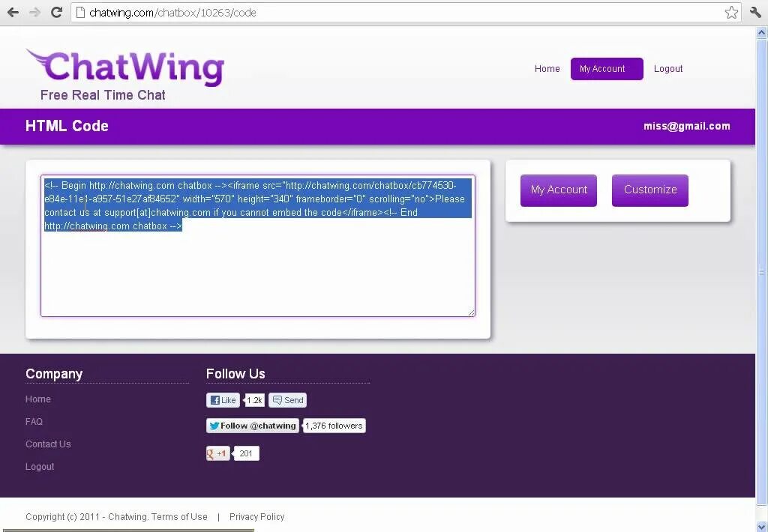Open My Account in the top navigation

tap(607, 68)
